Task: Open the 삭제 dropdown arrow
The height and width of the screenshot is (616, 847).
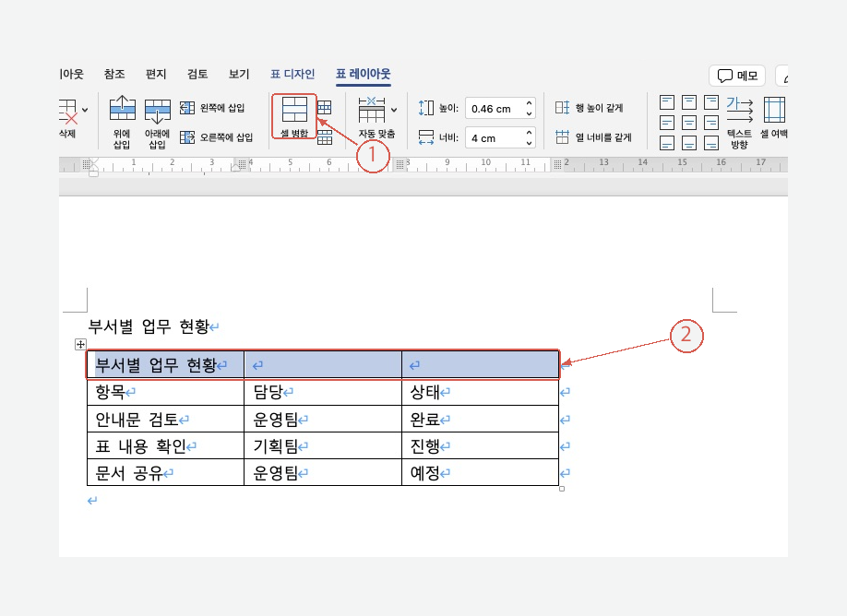Action: (x=85, y=110)
